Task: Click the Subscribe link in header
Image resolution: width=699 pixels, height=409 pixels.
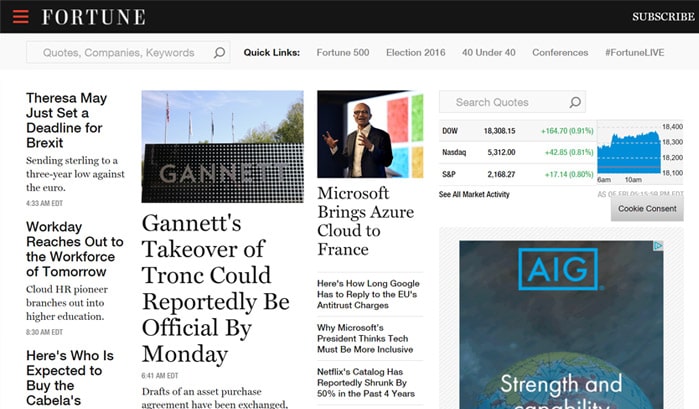Action: pos(662,17)
